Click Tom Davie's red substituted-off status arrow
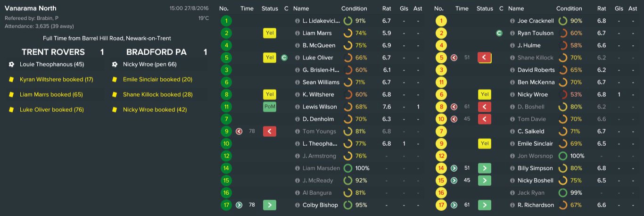Viewport: 644px width, 216px height. [484, 119]
